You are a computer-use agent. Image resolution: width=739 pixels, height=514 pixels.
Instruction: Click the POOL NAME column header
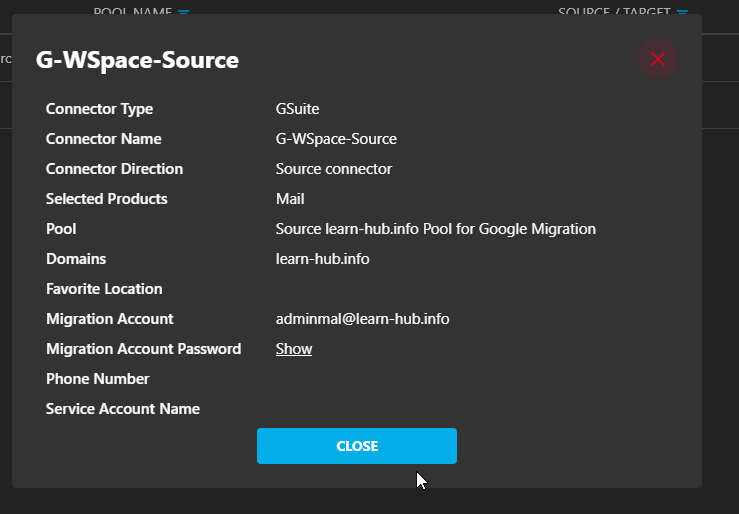pyautogui.click(x=132, y=12)
